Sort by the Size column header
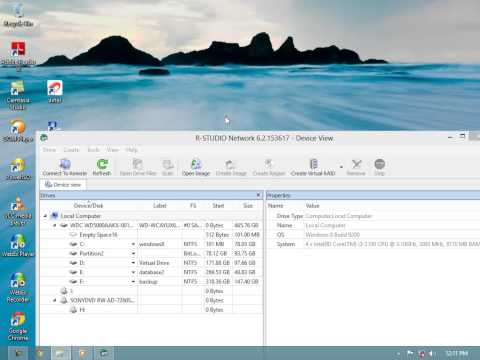 (x=248, y=206)
